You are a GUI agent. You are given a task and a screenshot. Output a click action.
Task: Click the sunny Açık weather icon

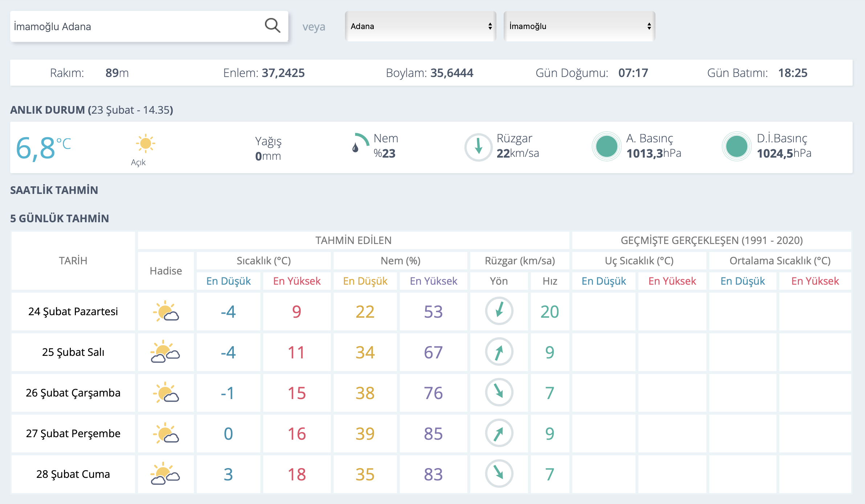[145, 143]
